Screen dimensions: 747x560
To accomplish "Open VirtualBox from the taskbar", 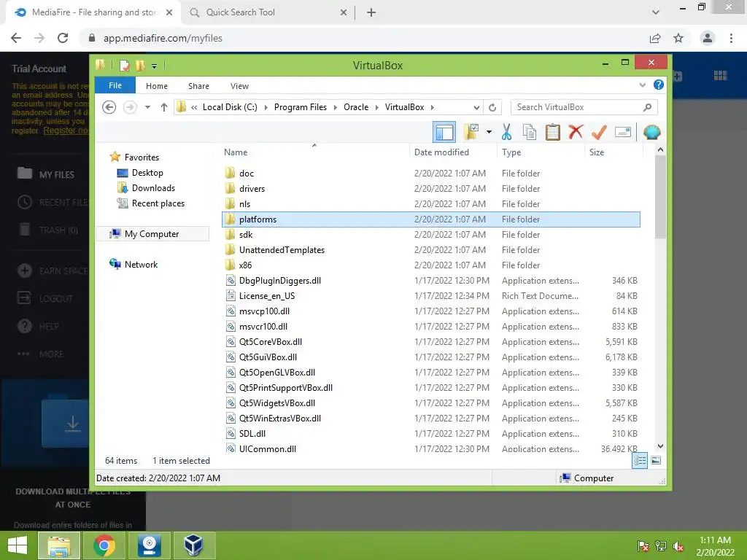I will click(193, 545).
